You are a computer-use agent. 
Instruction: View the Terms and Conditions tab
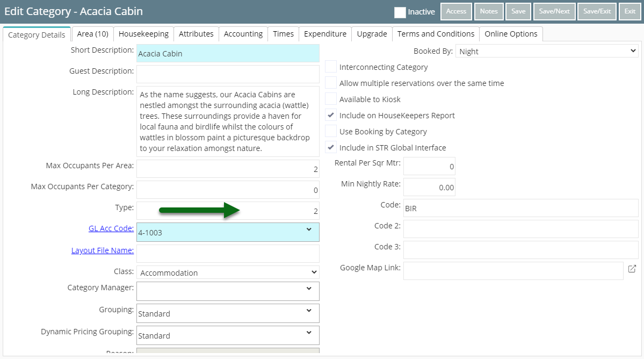click(x=436, y=34)
